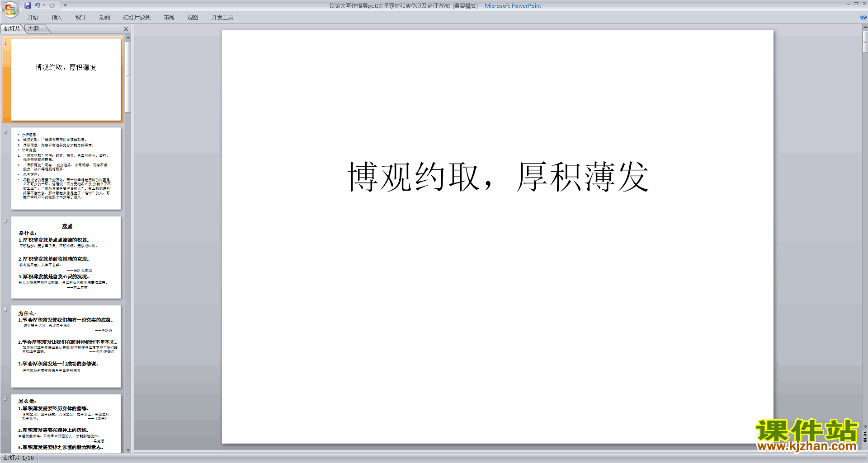Open the round Office button menu
Screen dimensions: 868x463
tap(10, 9)
